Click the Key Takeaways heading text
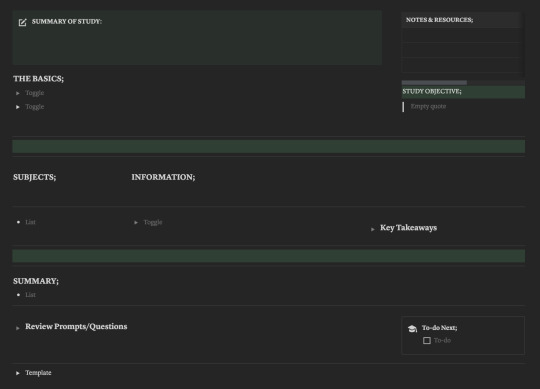The width and height of the screenshot is (540, 389). pyautogui.click(x=408, y=228)
